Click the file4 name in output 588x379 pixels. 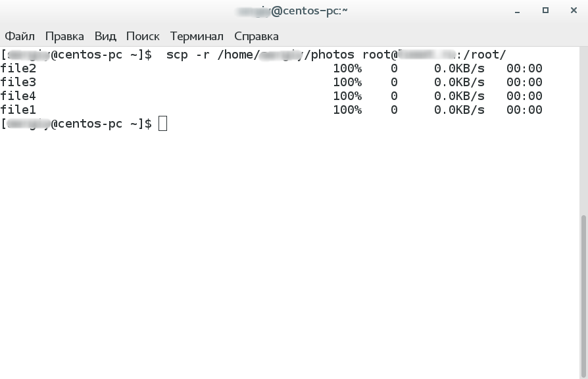point(18,96)
